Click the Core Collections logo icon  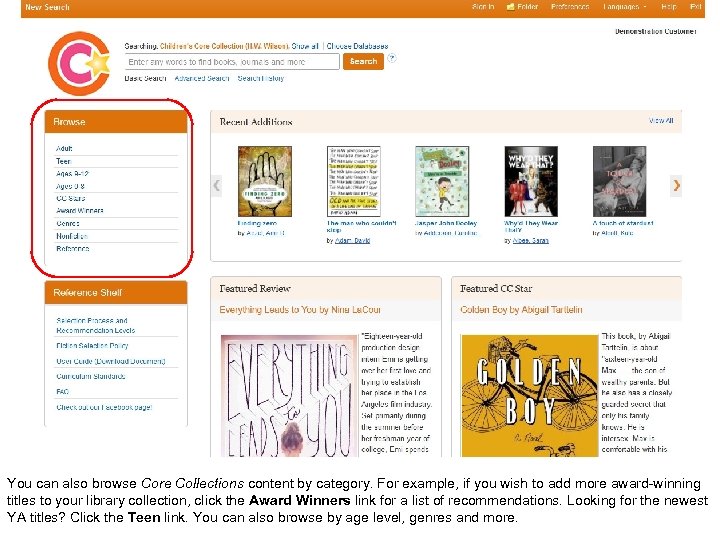[x=79, y=63]
